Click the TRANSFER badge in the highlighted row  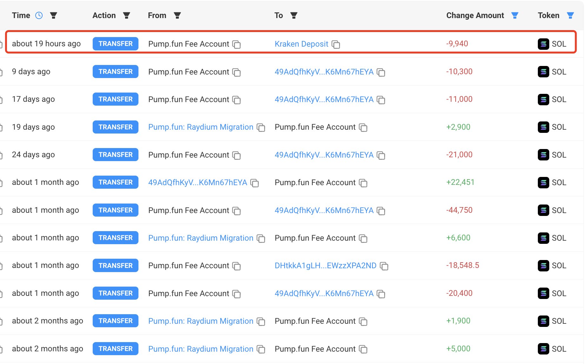[115, 43]
